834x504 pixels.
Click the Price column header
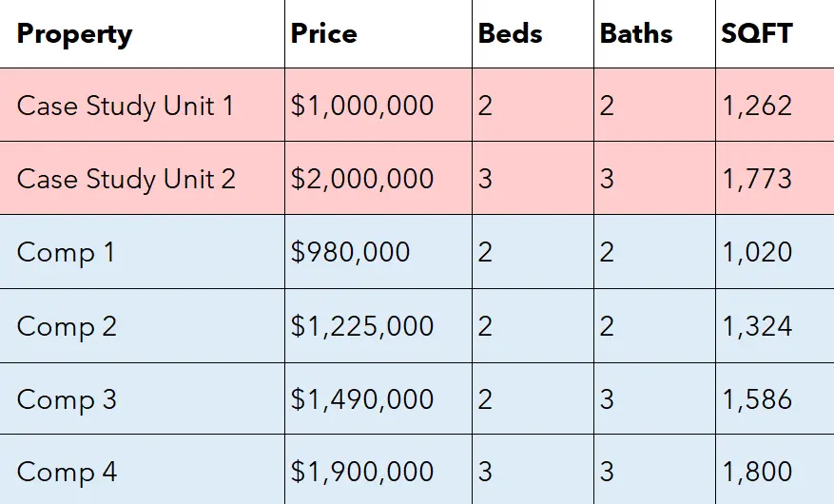[x=324, y=34]
